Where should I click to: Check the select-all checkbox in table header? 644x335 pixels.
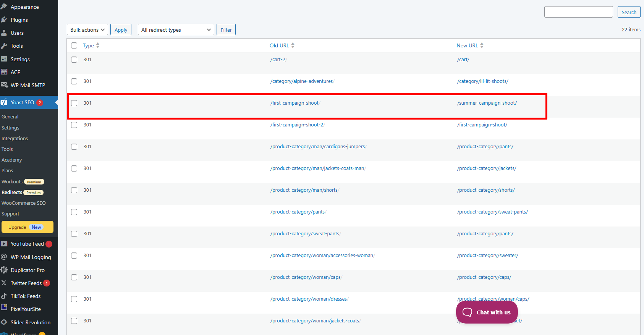74,45
